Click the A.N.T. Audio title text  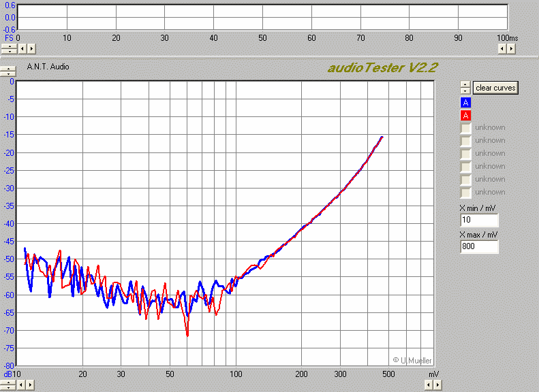48,67
